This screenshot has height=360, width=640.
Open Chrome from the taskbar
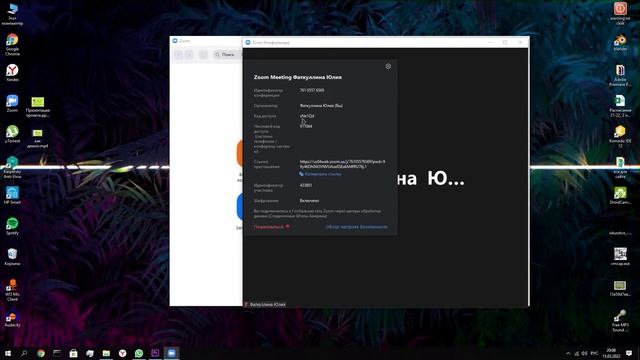40,353
